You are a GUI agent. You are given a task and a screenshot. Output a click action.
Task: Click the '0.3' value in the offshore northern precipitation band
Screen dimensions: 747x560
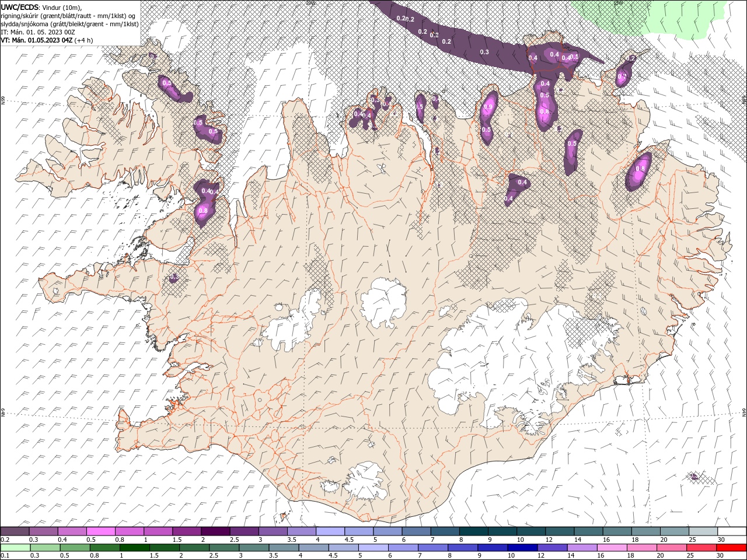pyautogui.click(x=484, y=52)
